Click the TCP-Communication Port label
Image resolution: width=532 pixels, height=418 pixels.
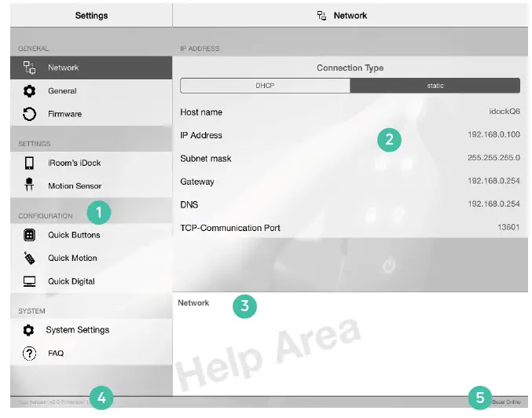pos(230,228)
